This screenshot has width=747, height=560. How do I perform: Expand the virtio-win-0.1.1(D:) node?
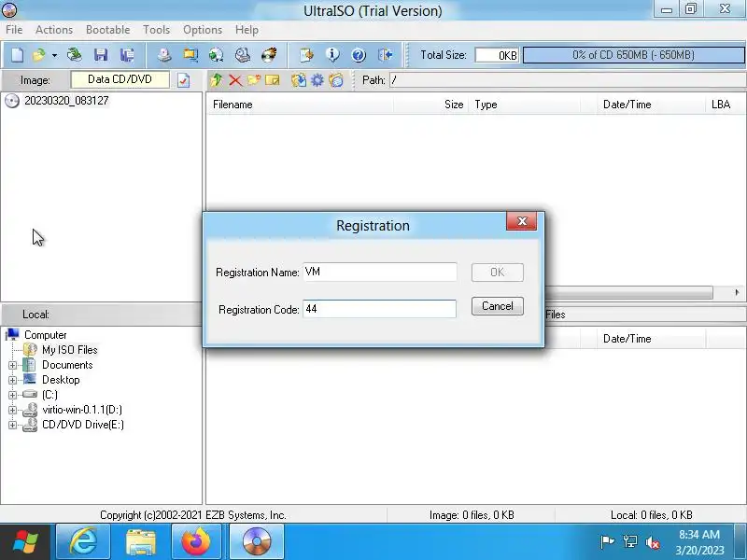pyautogui.click(x=13, y=410)
